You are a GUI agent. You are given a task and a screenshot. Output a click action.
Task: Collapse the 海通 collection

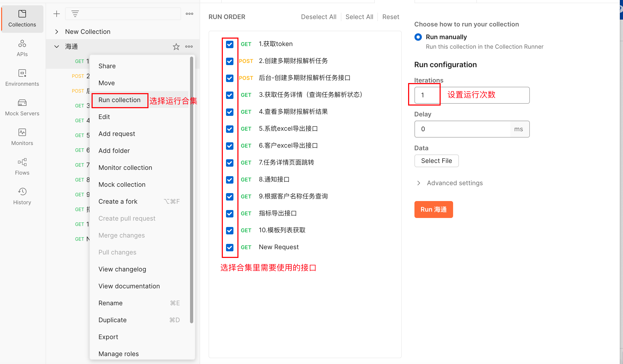click(x=56, y=46)
